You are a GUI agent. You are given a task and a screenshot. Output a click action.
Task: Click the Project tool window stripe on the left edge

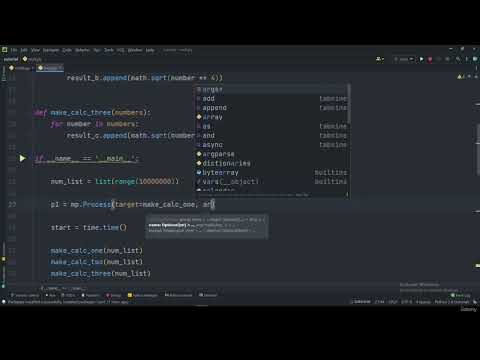coord(3,73)
